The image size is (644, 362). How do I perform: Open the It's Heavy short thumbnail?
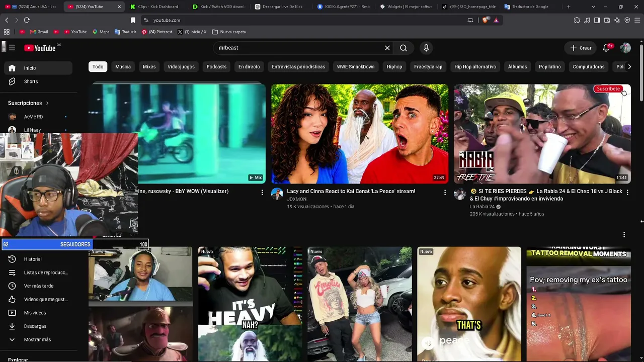[250, 304]
